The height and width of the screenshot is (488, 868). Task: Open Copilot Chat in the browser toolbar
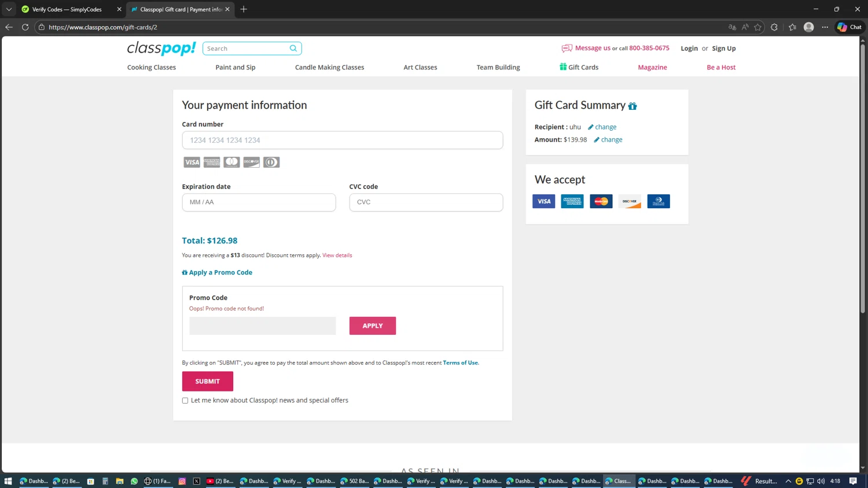pyautogui.click(x=849, y=27)
